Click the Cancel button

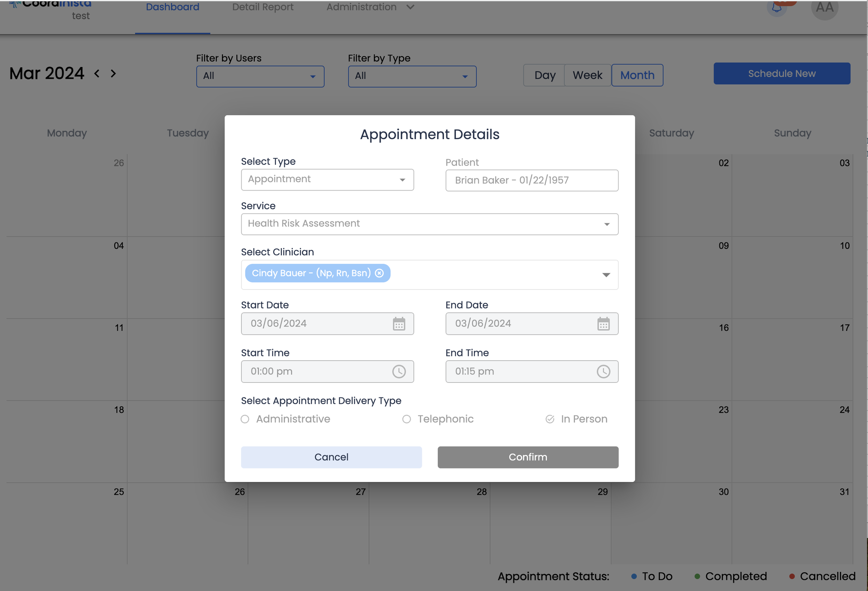(331, 457)
